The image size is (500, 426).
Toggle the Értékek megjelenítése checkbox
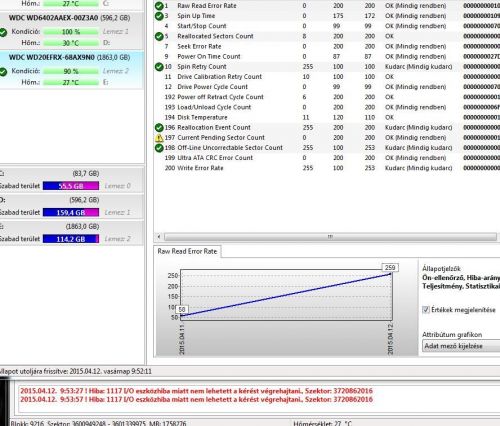(x=426, y=310)
